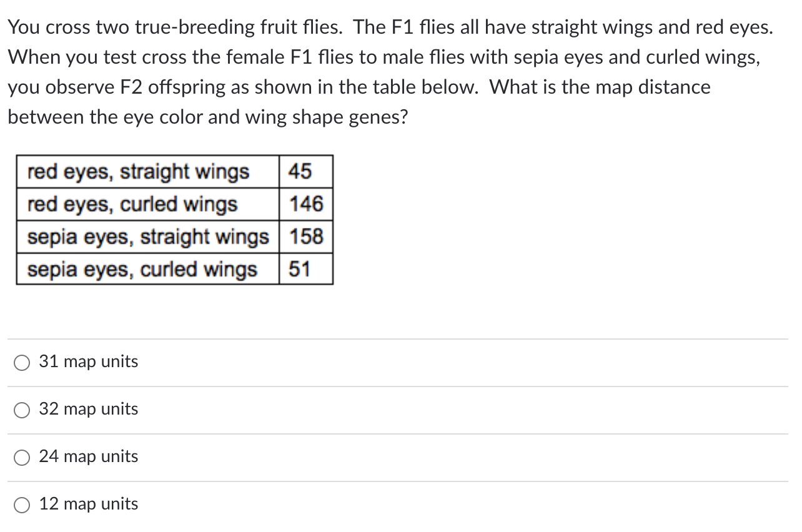Click the offspring data table
The width and height of the screenshot is (802, 532).
[x=175, y=220]
